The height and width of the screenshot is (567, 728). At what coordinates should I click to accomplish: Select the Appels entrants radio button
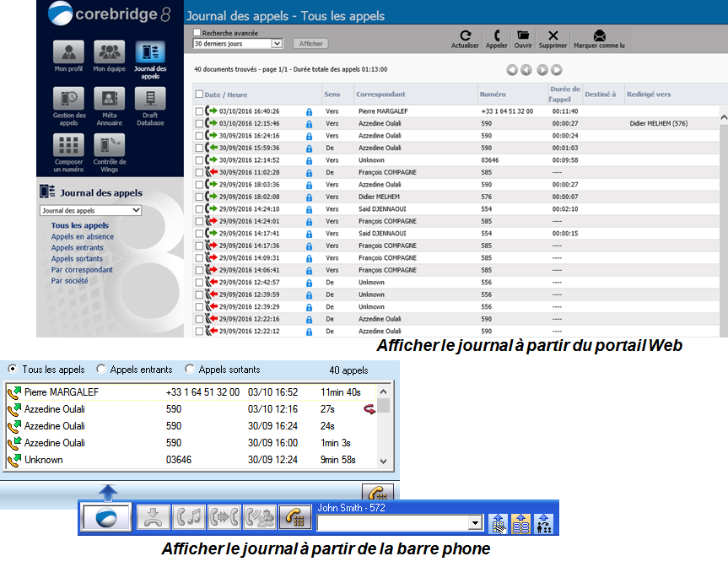[x=101, y=370]
